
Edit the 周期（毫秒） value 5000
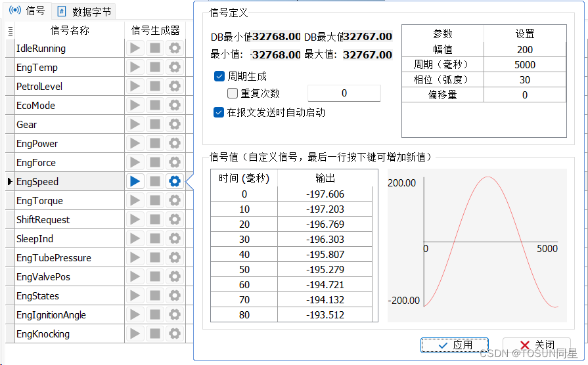pyautogui.click(x=525, y=64)
